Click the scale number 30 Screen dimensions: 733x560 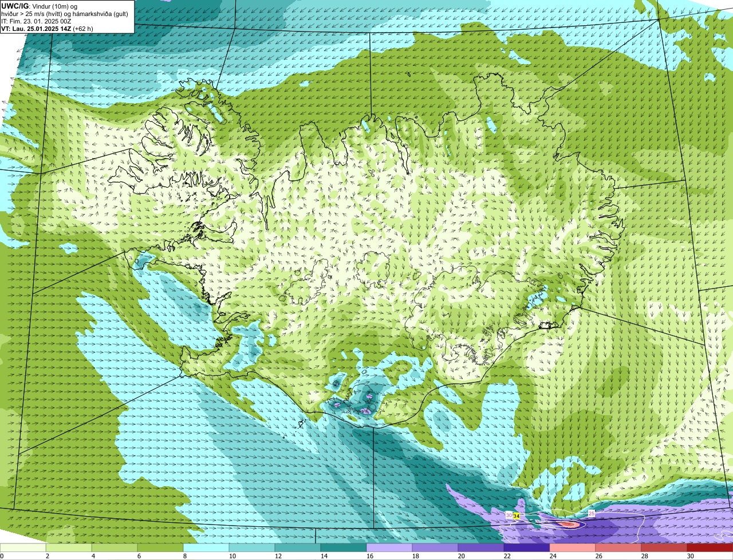pos(691,556)
